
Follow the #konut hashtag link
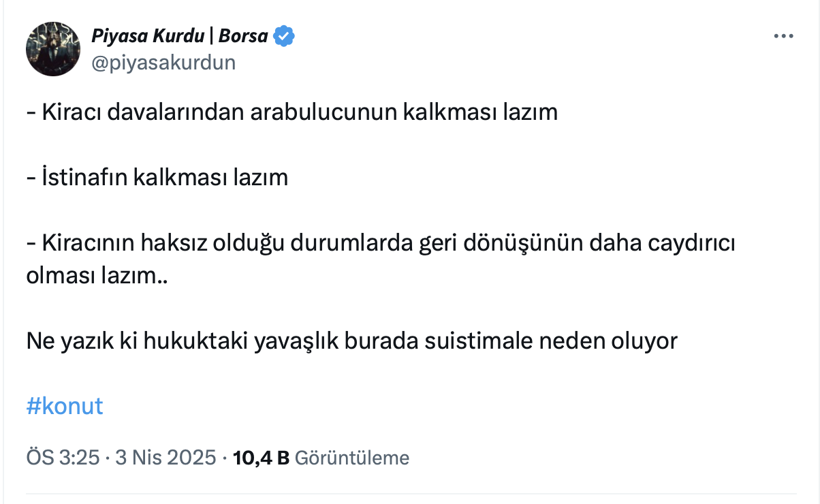point(65,406)
